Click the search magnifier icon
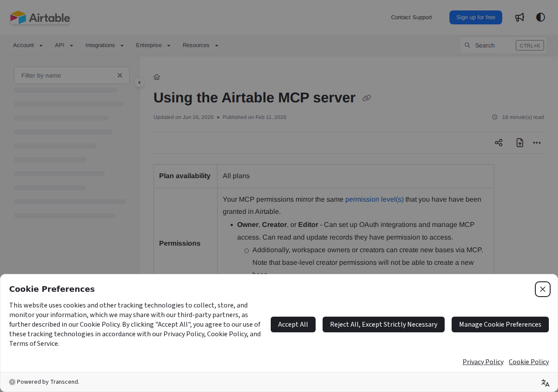This screenshot has height=392, width=558. (467, 45)
